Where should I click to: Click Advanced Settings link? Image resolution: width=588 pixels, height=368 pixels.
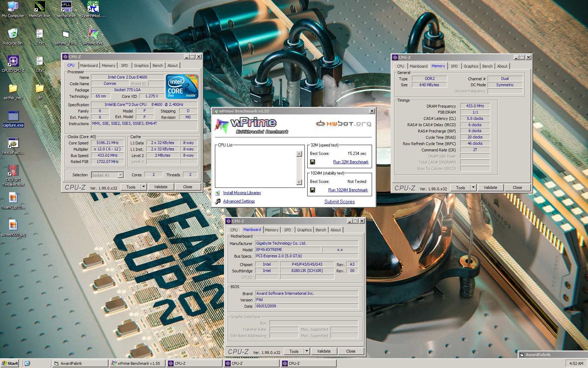(239, 201)
